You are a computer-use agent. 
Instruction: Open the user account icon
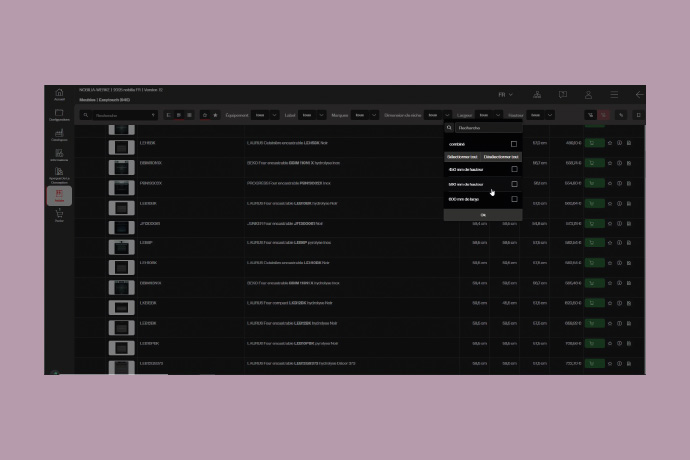(x=588, y=95)
